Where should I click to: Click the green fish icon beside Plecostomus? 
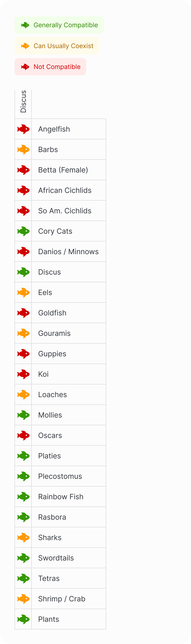[x=23, y=476]
